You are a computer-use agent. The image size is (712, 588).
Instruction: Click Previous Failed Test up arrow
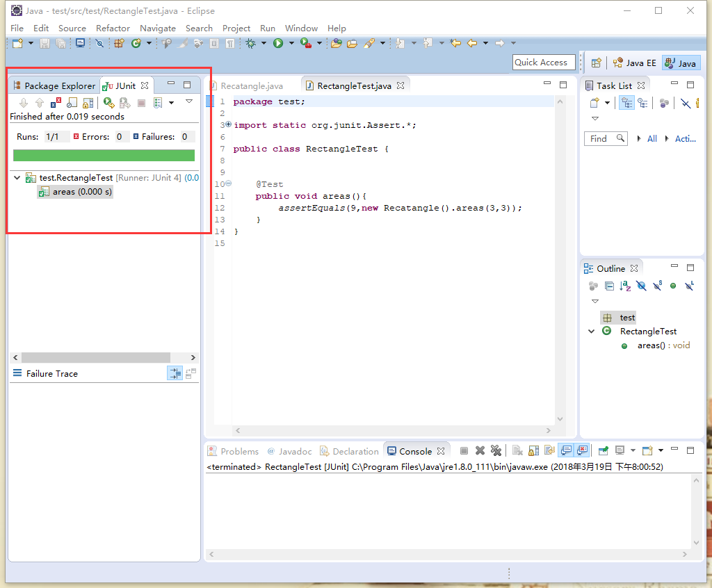click(x=40, y=103)
